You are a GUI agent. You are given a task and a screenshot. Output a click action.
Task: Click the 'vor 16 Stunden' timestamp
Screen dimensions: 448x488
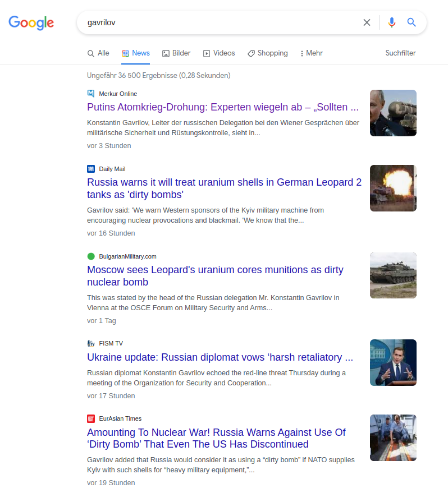coord(111,233)
